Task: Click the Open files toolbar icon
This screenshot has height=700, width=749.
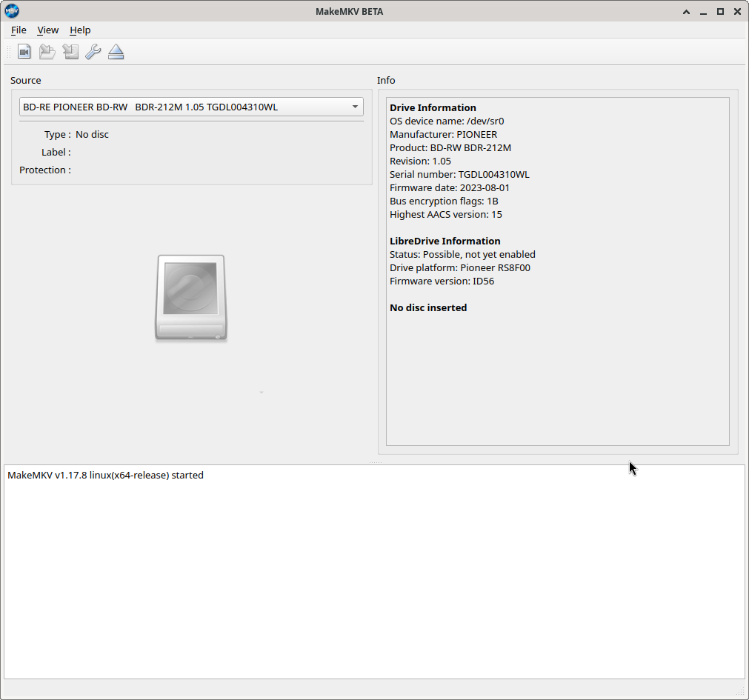Action: [24, 52]
